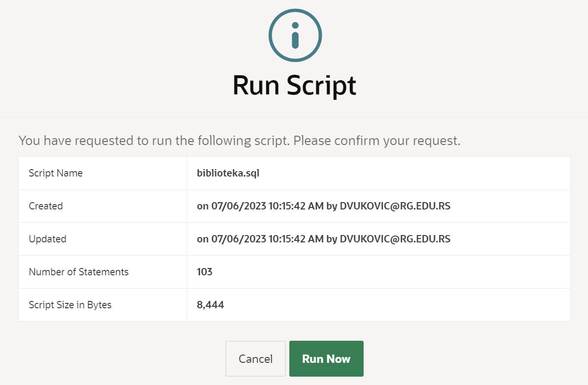Click the statement count value 103
The image size is (588, 385).
[205, 272]
